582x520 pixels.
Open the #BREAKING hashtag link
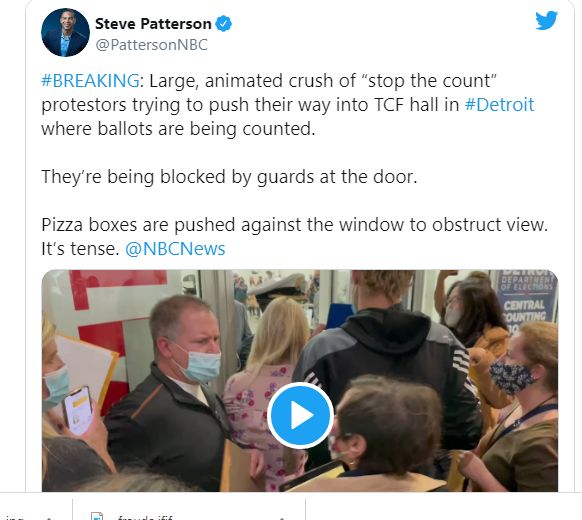(x=91, y=81)
